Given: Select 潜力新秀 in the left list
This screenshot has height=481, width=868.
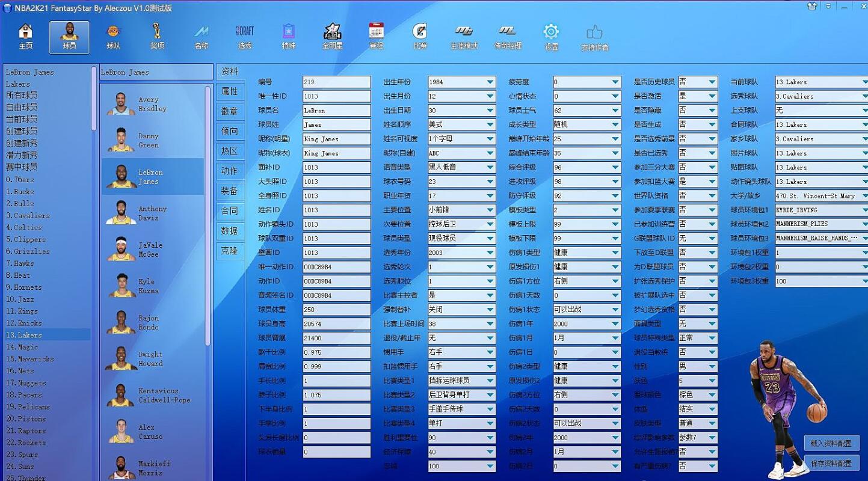Looking at the screenshot, I should coord(47,155).
